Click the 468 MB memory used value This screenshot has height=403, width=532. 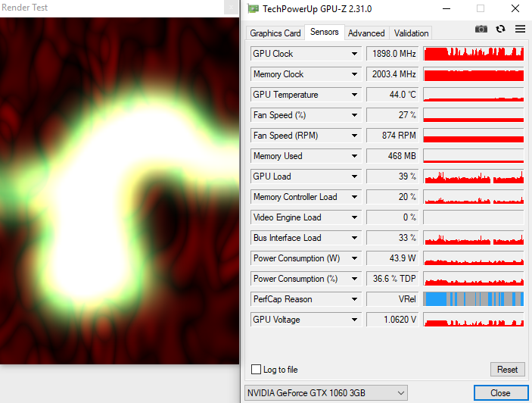point(393,156)
